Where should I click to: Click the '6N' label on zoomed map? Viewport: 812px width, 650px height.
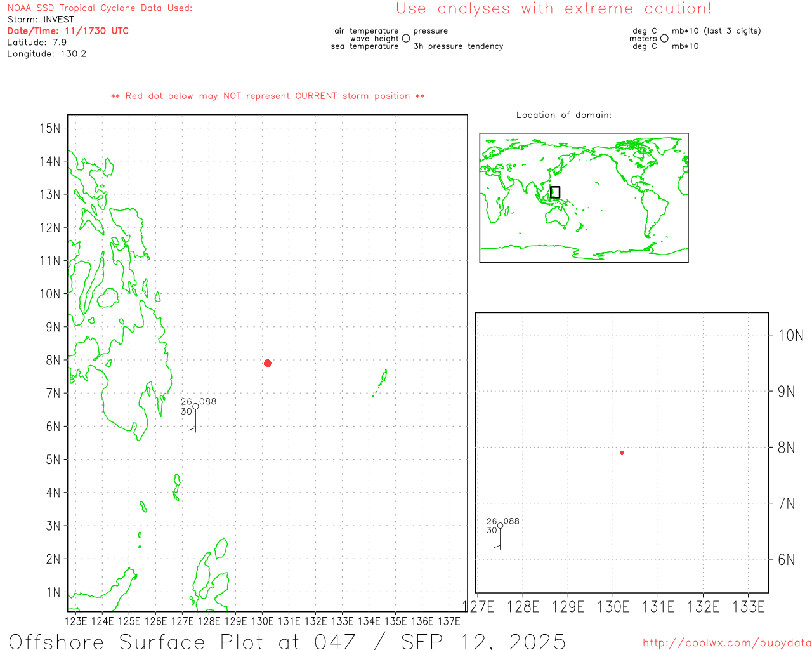pos(786,560)
